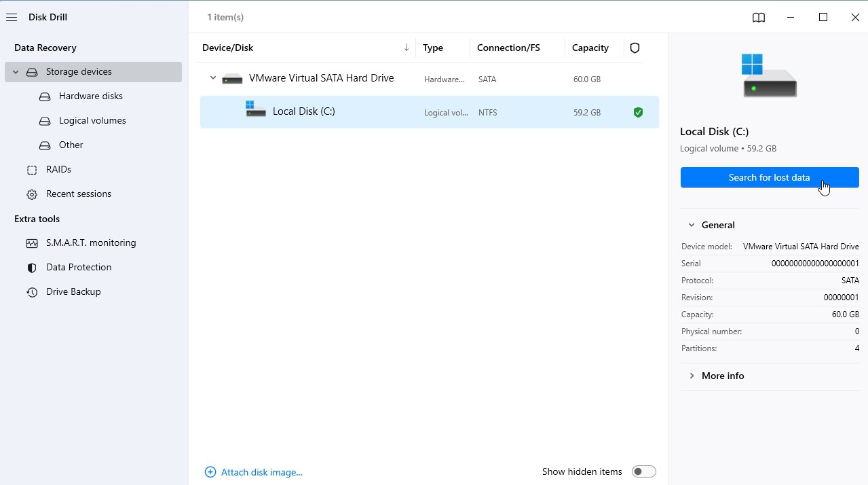868x485 pixels.
Task: Toggle the Show hidden items switch
Action: coord(643,471)
